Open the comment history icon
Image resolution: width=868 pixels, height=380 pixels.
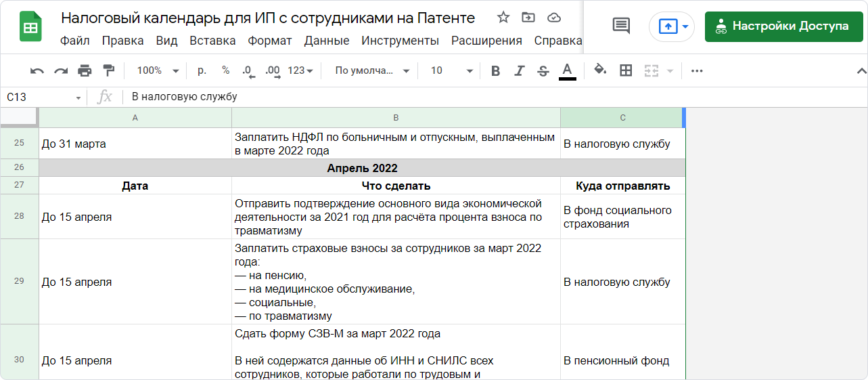pos(620,26)
